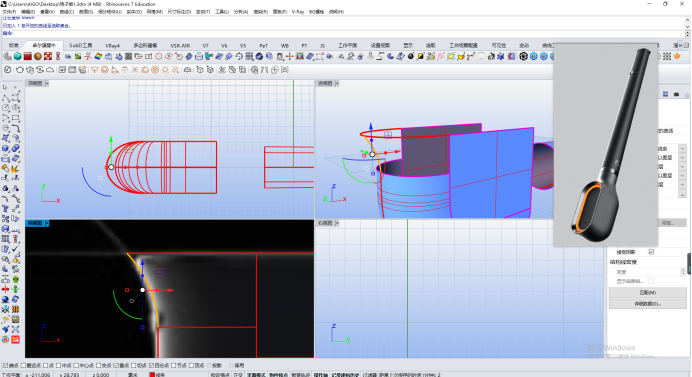Viewport: 692px width, 377px height.
Task: Click the red layer color swatch in status bar
Action: tap(152, 375)
